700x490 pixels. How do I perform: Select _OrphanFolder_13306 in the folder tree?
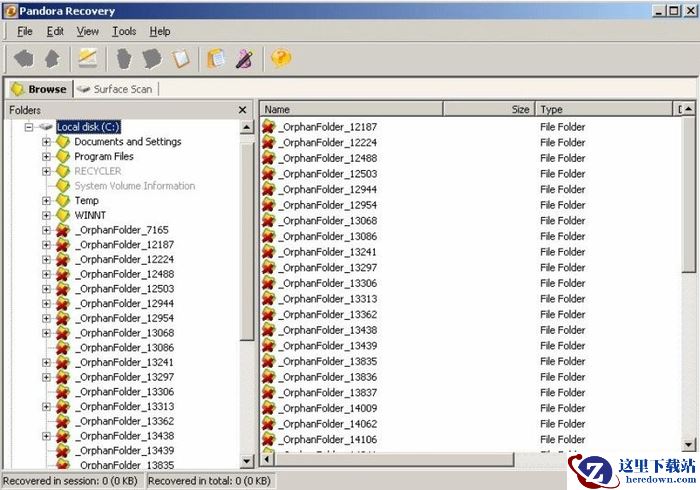[125, 392]
